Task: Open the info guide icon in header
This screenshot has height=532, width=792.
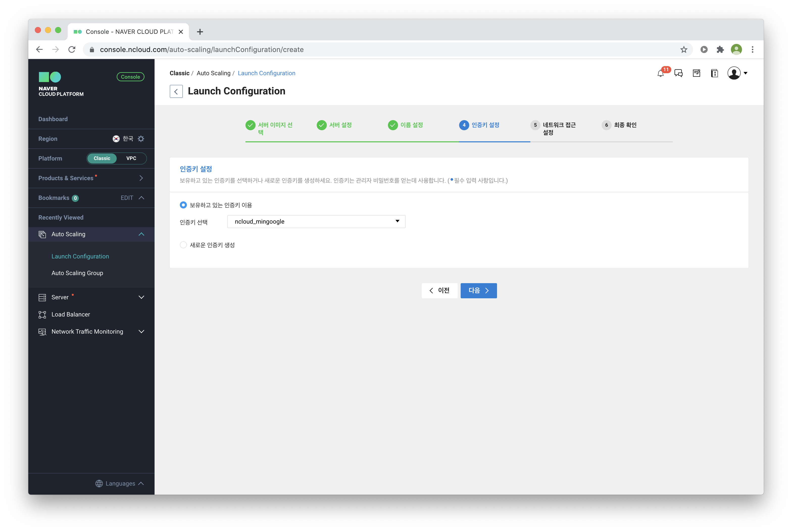Action: click(x=714, y=73)
